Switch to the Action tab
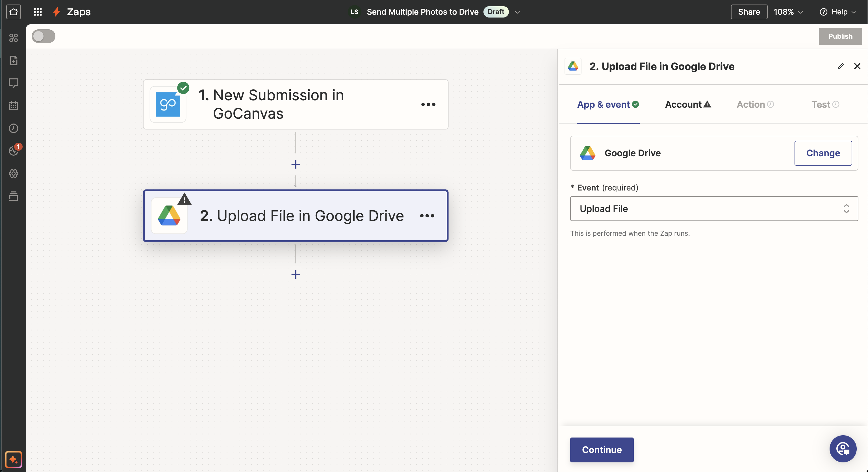Screen dimensions: 868x472 (755, 105)
